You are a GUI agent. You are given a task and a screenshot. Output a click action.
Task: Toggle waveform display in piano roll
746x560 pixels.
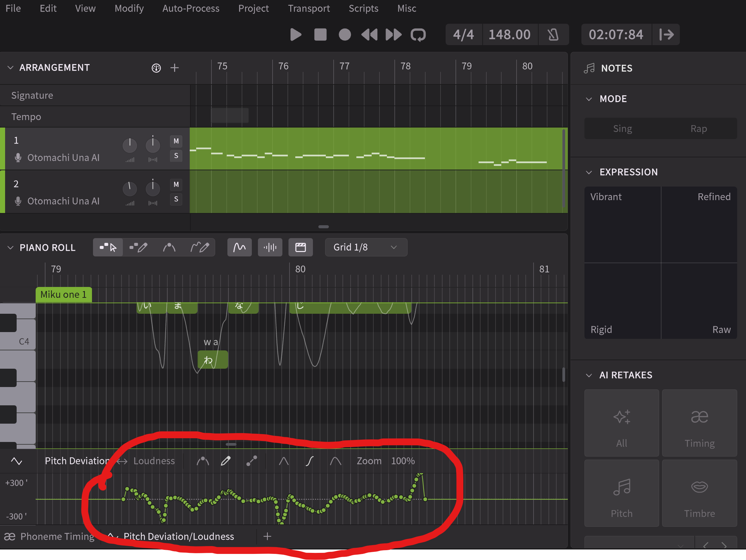coord(270,247)
